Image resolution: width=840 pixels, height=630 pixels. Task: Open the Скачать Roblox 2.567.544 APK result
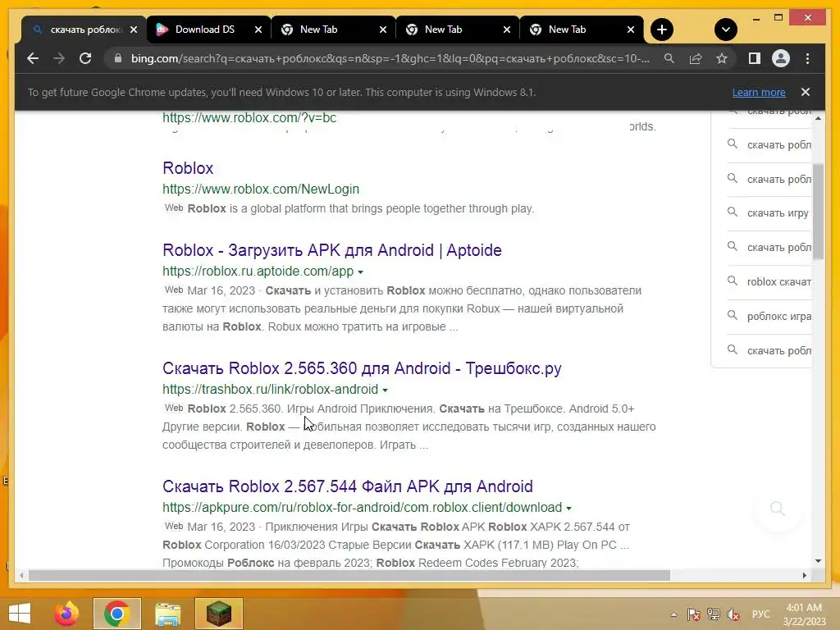(348, 486)
